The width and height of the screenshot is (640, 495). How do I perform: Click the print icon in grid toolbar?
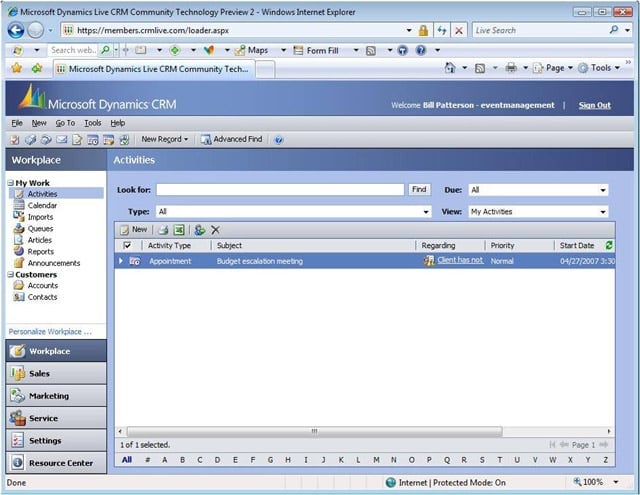[x=163, y=230]
